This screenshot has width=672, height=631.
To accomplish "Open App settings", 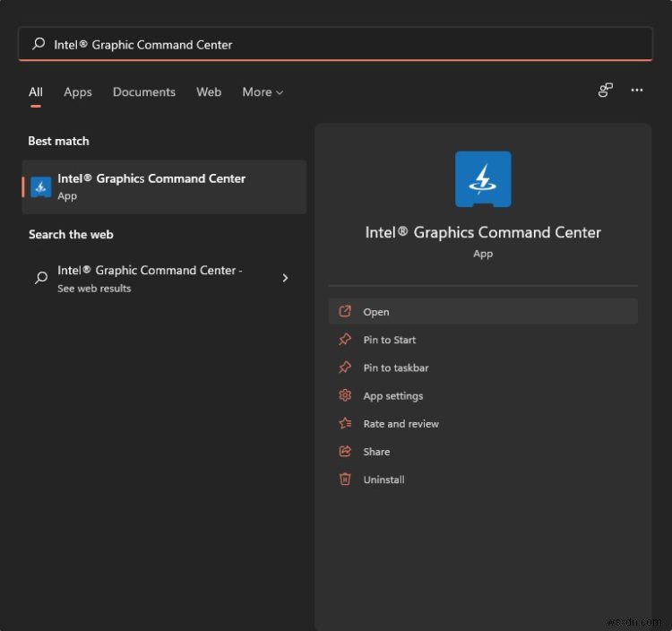I will click(483, 395).
